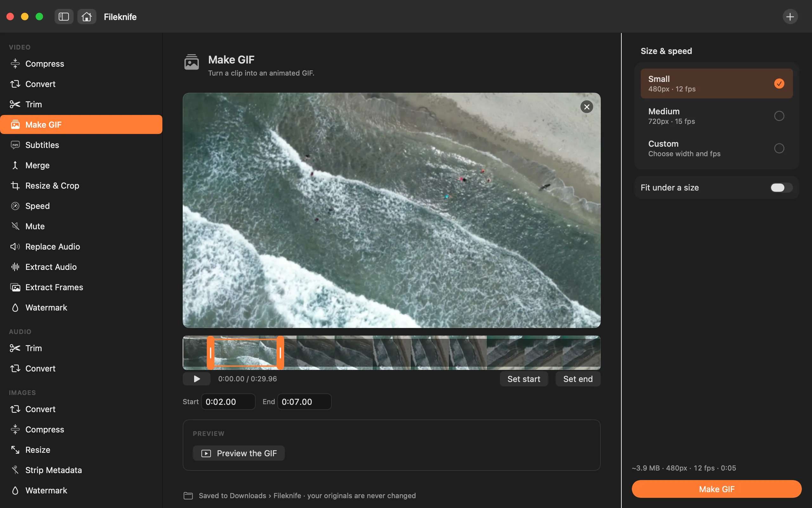Click the Replace Audio speaker icon

click(15, 247)
